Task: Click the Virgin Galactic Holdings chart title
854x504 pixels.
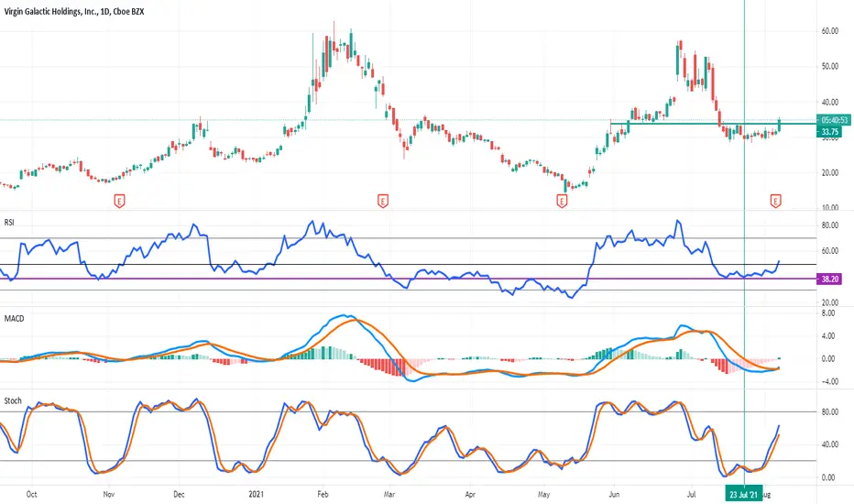Action: [x=74, y=11]
